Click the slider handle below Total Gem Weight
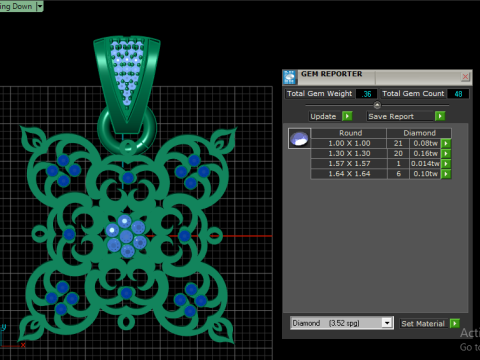480x360 pixels. pos(377,105)
